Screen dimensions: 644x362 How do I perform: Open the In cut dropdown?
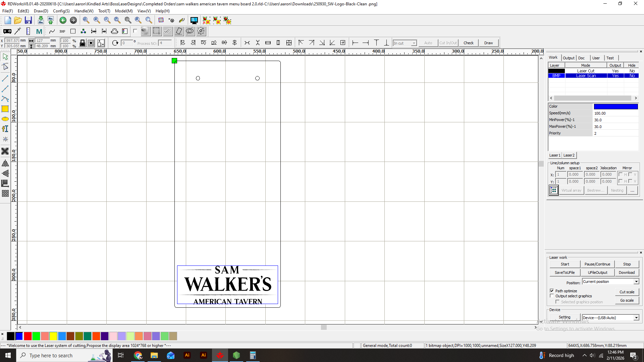(414, 43)
